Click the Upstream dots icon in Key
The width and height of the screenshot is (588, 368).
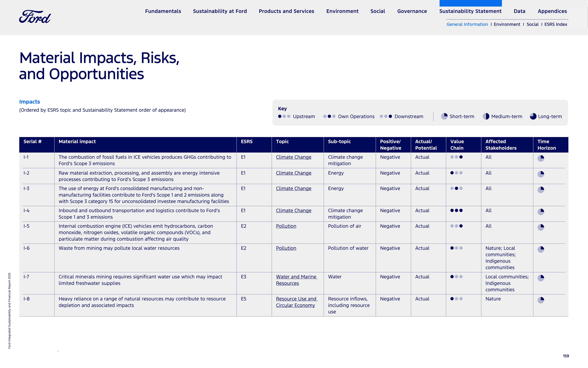pyautogui.click(x=284, y=116)
